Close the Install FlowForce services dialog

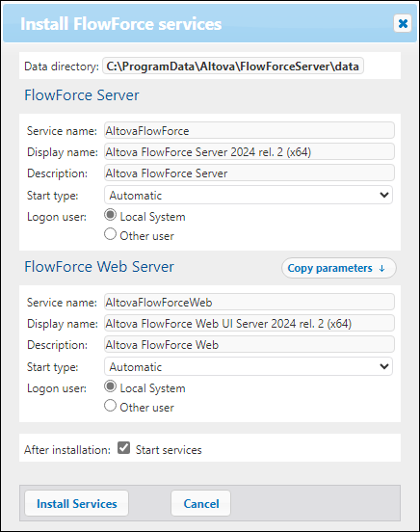pyautogui.click(x=403, y=23)
